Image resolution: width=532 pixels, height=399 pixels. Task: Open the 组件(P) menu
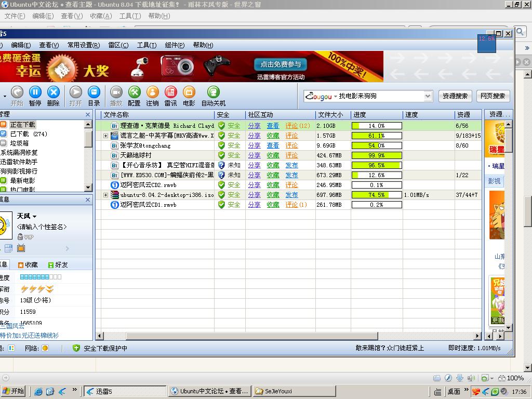175,45
